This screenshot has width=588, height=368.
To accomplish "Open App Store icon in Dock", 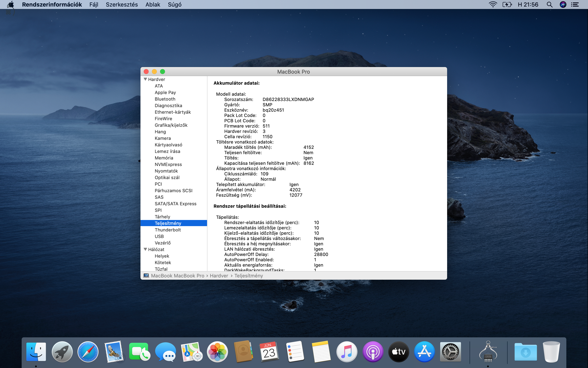I will point(424,352).
